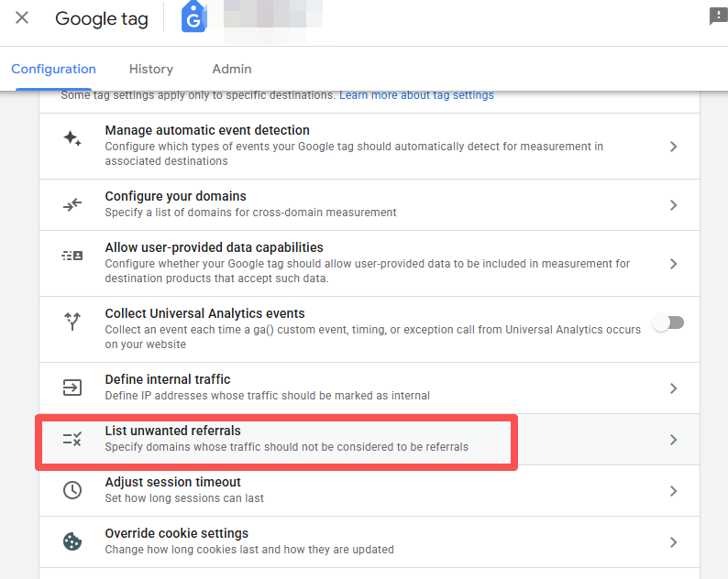Expand Configure your domains chevron

(x=673, y=205)
